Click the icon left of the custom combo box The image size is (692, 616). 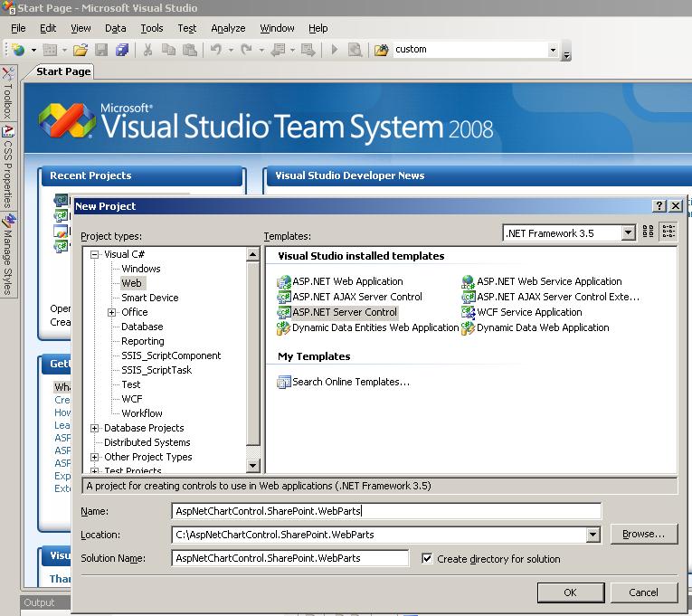(382, 50)
